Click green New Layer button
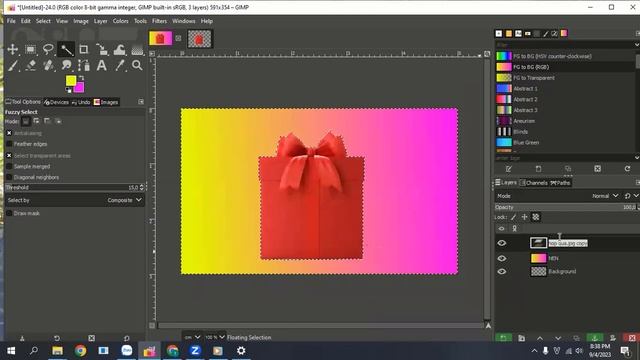 point(503,338)
